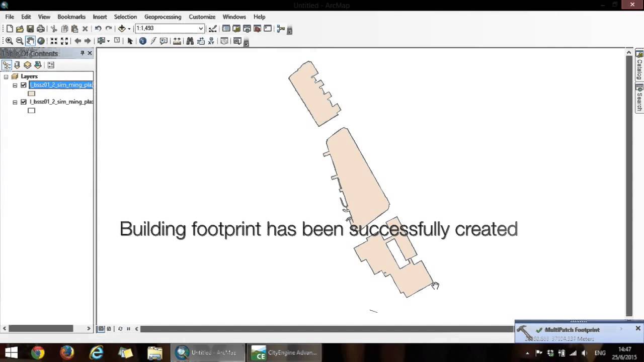The height and width of the screenshot is (362, 644).
Task: Open the Bookmarks menu
Action: point(71,17)
